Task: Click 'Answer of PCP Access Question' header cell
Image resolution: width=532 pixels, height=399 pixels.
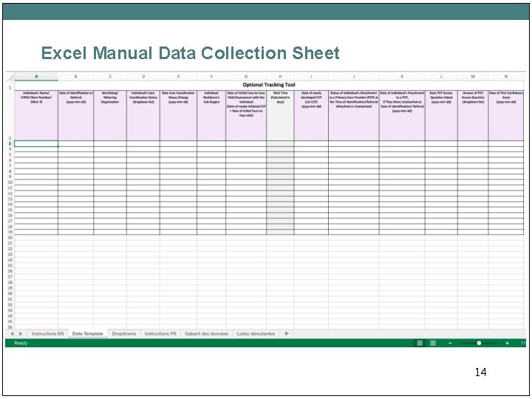Action: click(x=473, y=115)
